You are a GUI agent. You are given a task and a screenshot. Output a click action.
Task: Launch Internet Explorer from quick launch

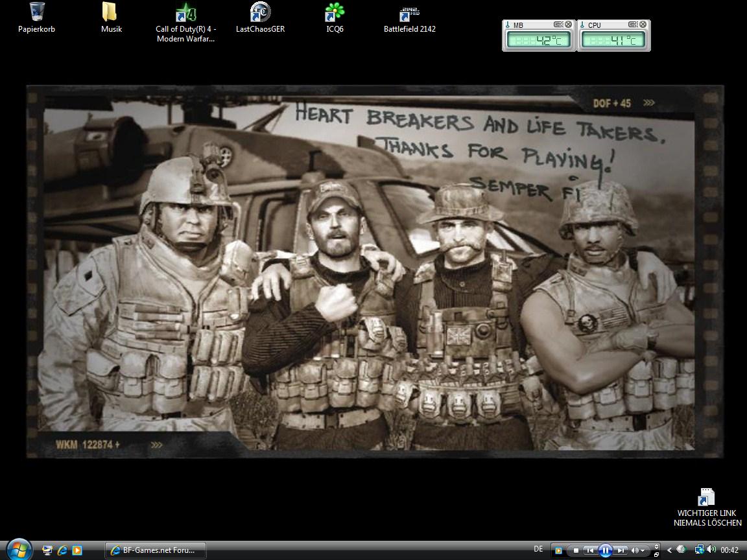[x=62, y=550]
